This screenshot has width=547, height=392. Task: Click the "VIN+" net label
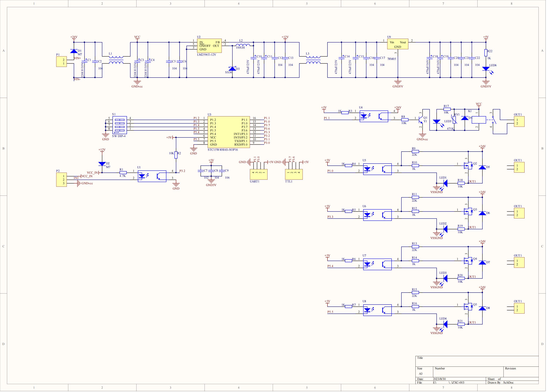tap(77, 58)
